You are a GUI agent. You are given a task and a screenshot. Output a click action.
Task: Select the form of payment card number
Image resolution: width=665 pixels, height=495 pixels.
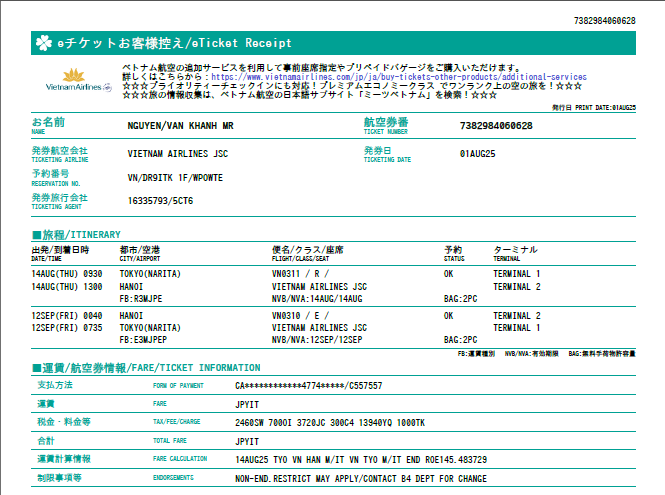pyautogui.click(x=308, y=385)
